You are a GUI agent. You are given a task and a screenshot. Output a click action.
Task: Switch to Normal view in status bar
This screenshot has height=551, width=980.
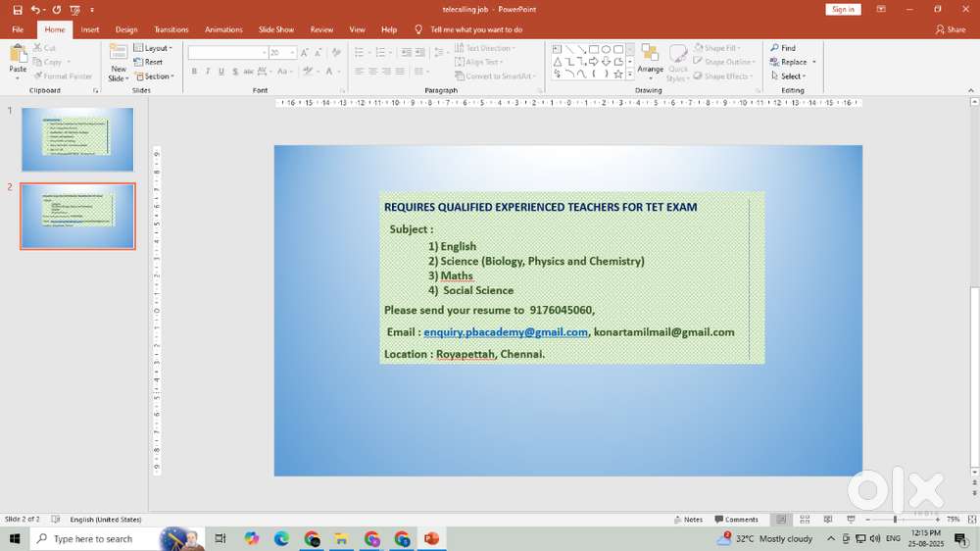781,520
